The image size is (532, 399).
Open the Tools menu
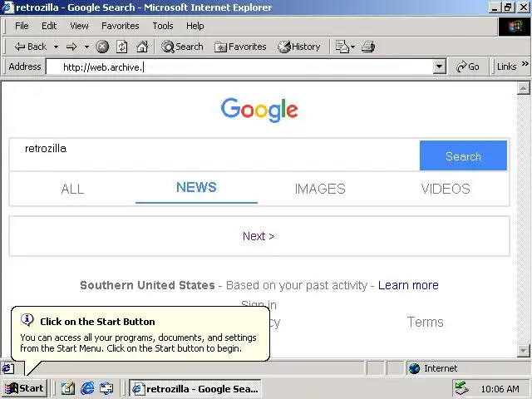(x=163, y=26)
